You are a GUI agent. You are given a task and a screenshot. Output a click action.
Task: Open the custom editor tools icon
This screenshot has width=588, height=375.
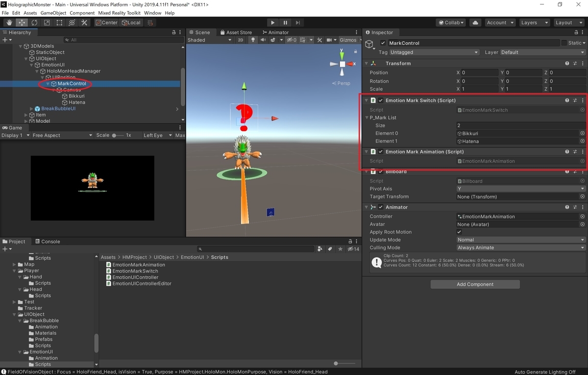coord(84,23)
